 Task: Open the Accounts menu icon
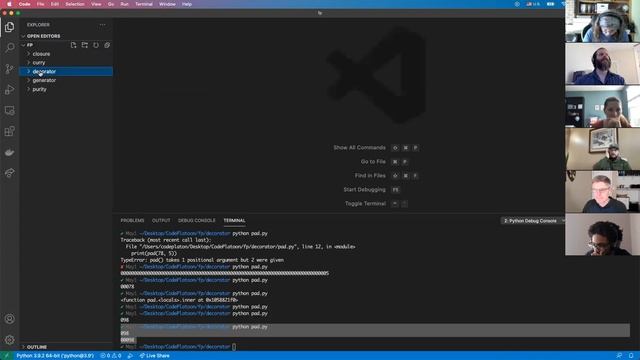(x=9, y=319)
